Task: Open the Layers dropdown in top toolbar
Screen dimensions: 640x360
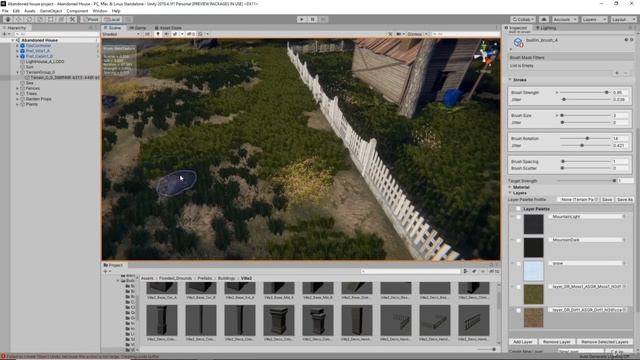Action: click(x=593, y=19)
